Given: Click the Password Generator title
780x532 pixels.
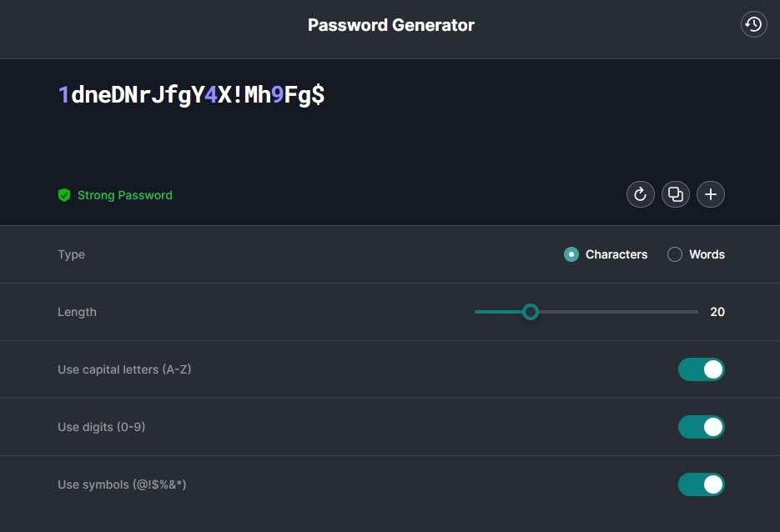Looking at the screenshot, I should 391,25.
